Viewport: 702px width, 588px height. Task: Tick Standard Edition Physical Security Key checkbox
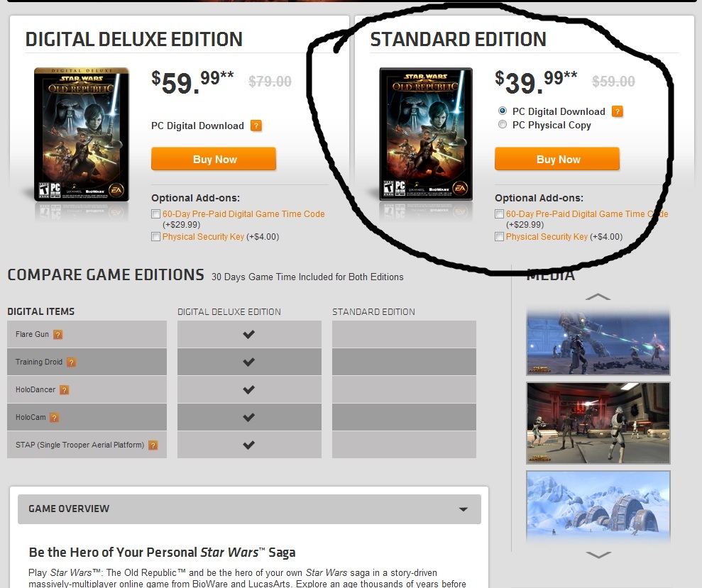pyautogui.click(x=499, y=237)
